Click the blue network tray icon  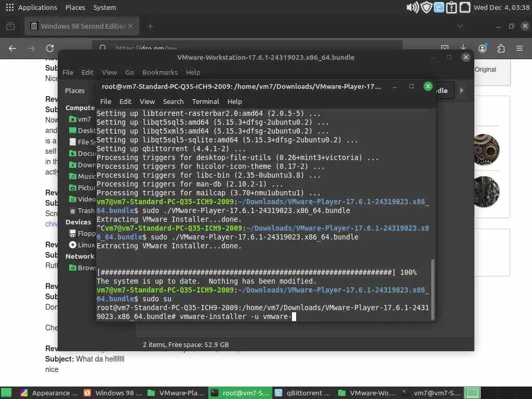tap(438, 7)
